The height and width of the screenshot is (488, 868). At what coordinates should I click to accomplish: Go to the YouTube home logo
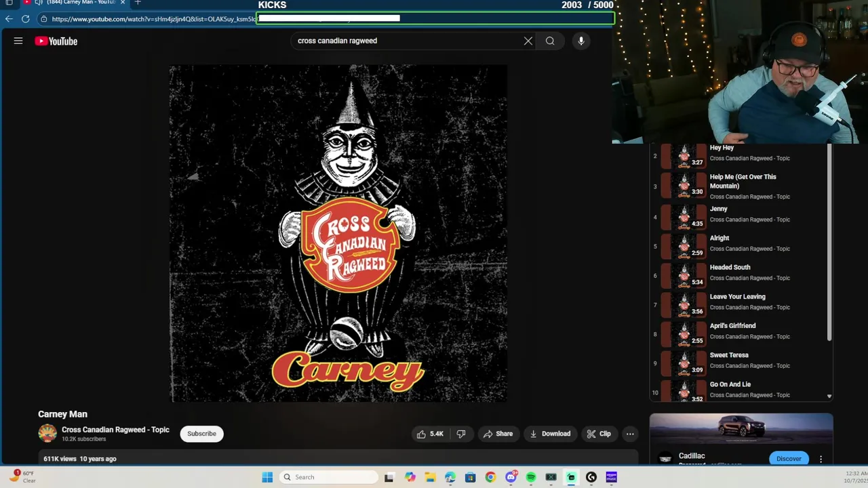click(x=56, y=41)
